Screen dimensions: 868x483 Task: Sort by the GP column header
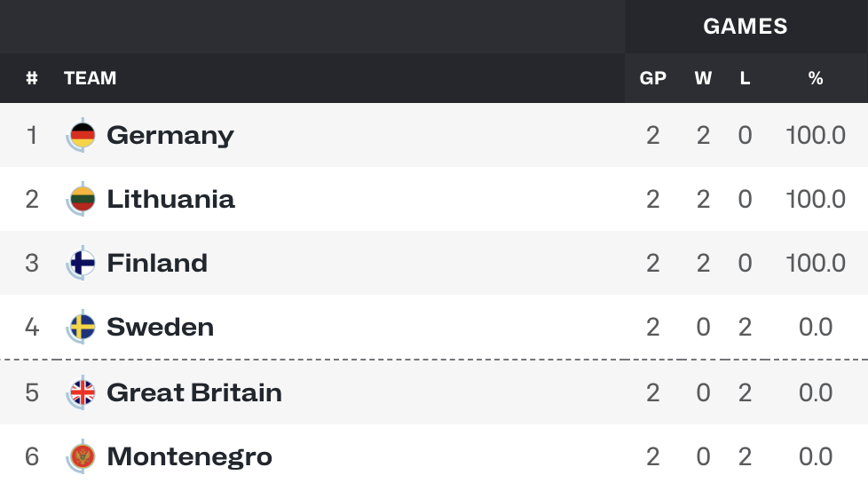tap(652, 78)
